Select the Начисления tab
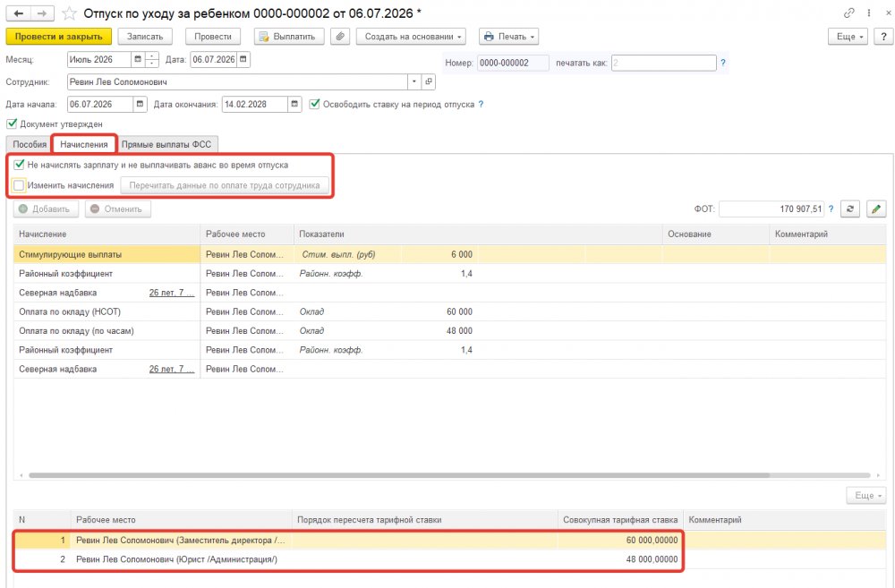Screen dimensions: 895x588 pos(84,144)
